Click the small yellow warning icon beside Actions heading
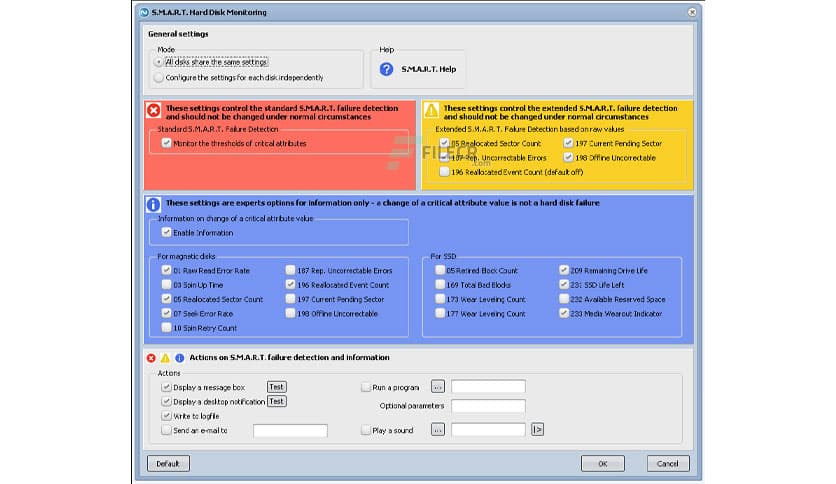This screenshot has height=484, width=836. 165,358
